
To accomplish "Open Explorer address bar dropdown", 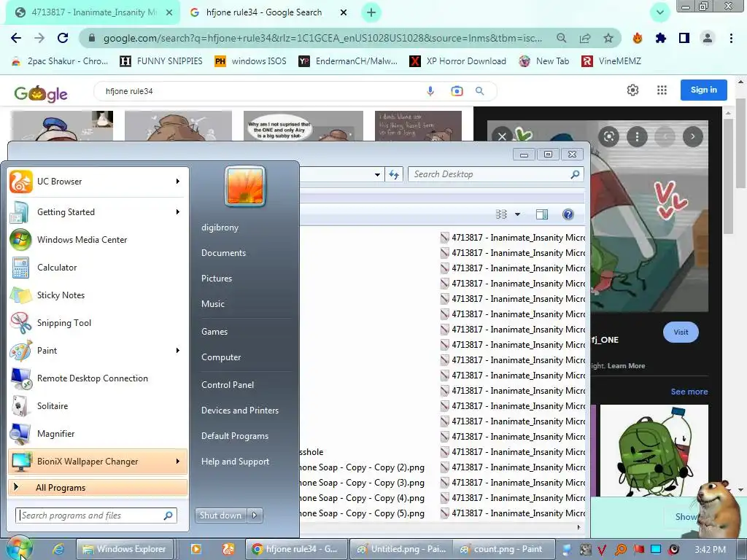I will coord(377,175).
